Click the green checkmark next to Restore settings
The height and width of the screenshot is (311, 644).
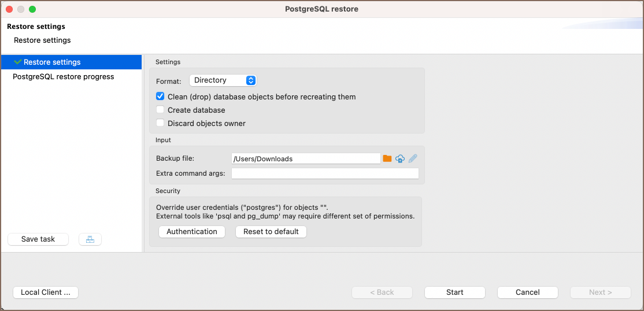point(18,62)
